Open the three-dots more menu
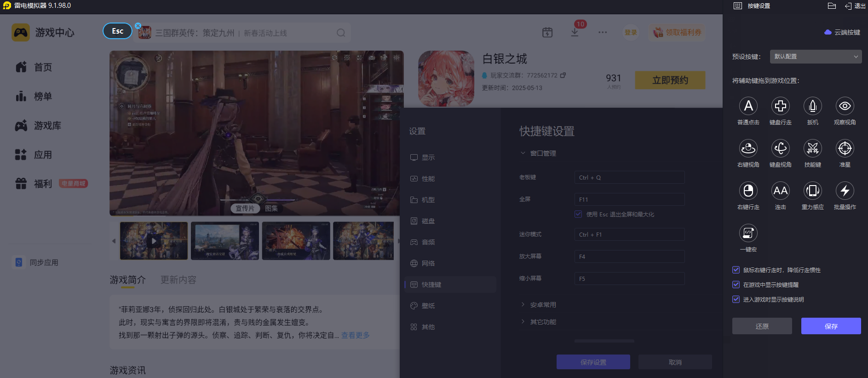This screenshot has width=868, height=378. pos(603,32)
